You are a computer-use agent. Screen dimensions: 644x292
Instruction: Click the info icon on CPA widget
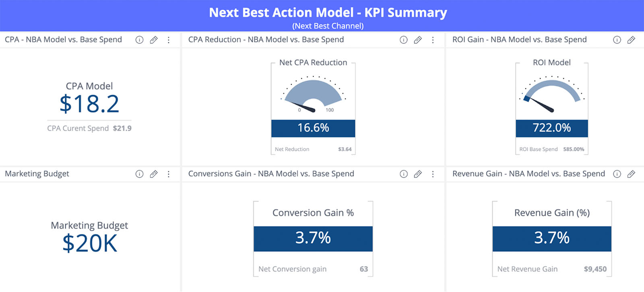[139, 40]
